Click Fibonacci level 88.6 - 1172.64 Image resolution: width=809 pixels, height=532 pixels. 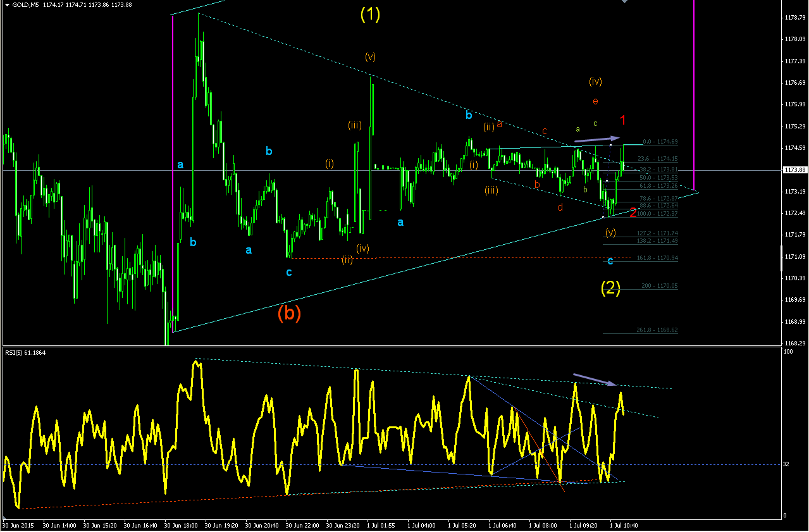(658, 206)
